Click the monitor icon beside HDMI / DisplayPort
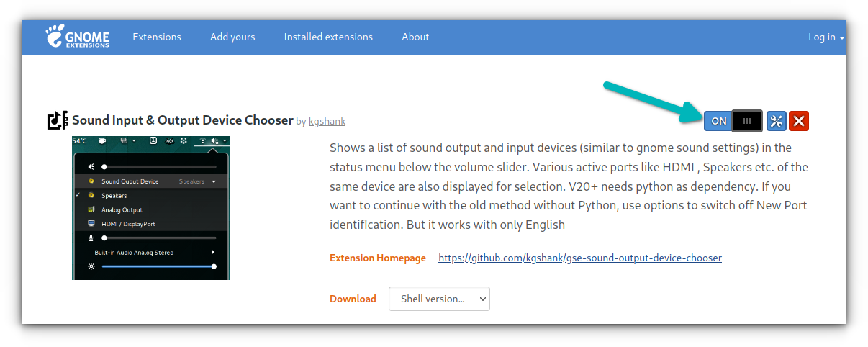Screen dimensions: 868x347 pyautogui.click(x=91, y=224)
